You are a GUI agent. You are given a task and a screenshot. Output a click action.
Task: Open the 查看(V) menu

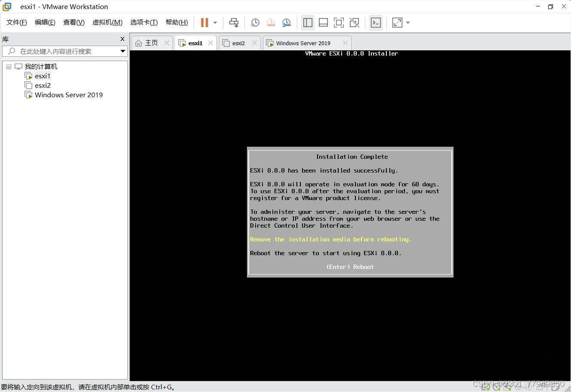click(x=74, y=22)
